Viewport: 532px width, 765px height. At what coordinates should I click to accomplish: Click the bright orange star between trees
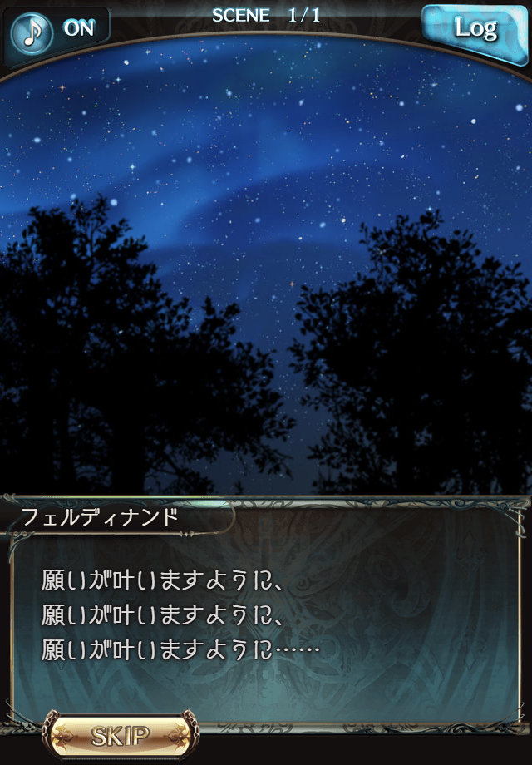click(x=292, y=284)
